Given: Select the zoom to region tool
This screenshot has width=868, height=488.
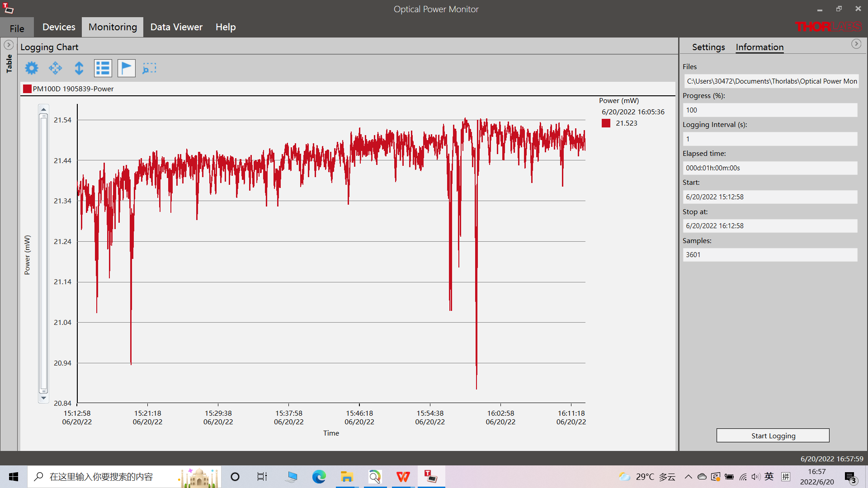Looking at the screenshot, I should coord(150,68).
